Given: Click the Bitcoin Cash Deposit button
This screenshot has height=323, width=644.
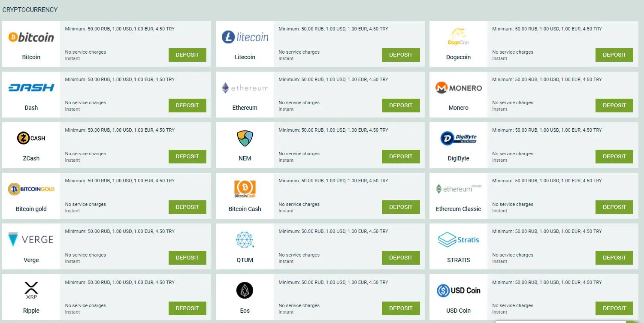Looking at the screenshot, I should 401,207.
